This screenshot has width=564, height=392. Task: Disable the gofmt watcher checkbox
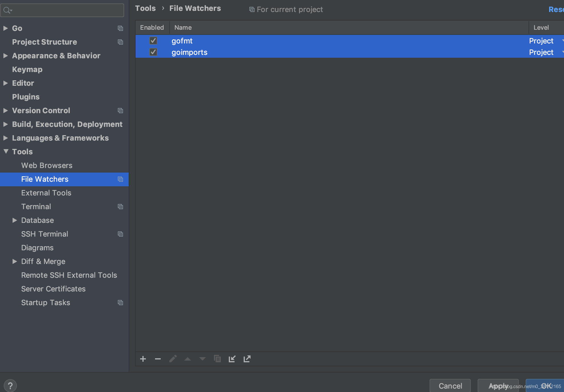(x=153, y=41)
